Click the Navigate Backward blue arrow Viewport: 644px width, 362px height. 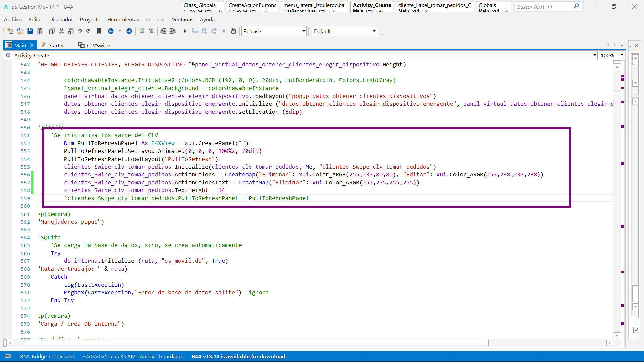[x=111, y=31]
